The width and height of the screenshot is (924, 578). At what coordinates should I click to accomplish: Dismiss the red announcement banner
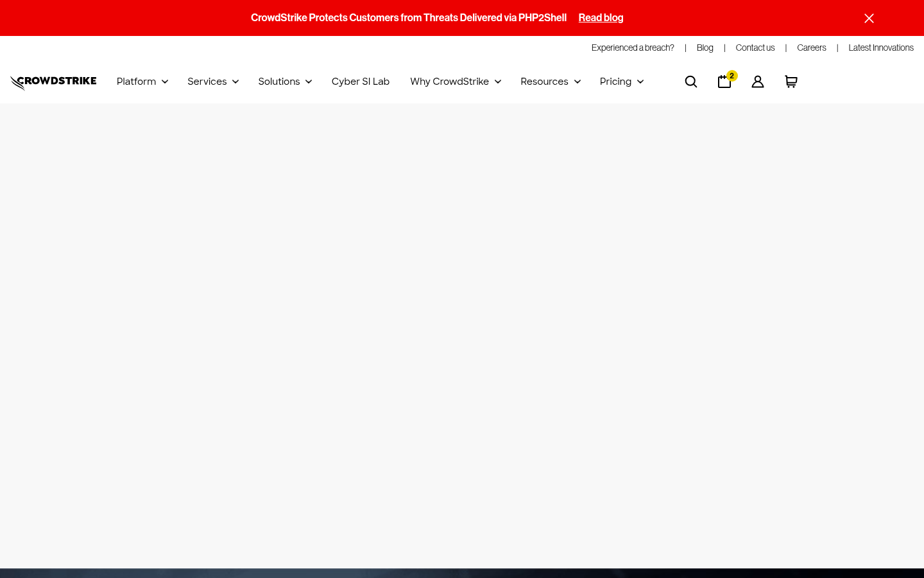869,18
